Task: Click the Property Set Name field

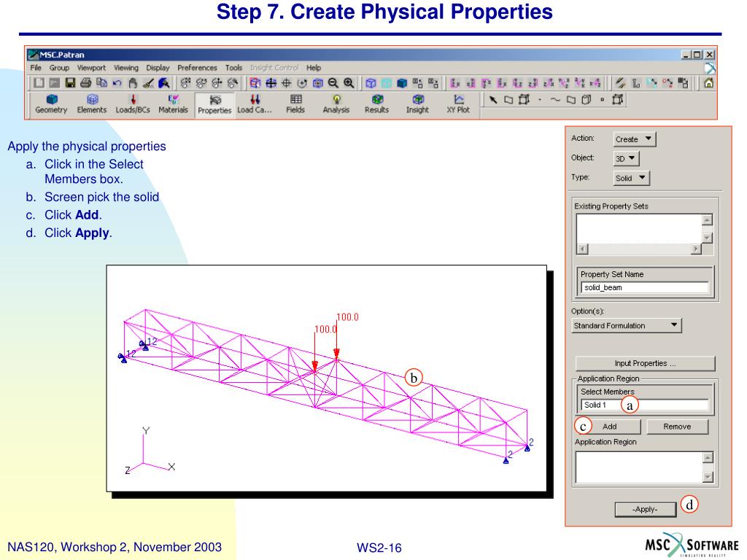Action: [645, 287]
